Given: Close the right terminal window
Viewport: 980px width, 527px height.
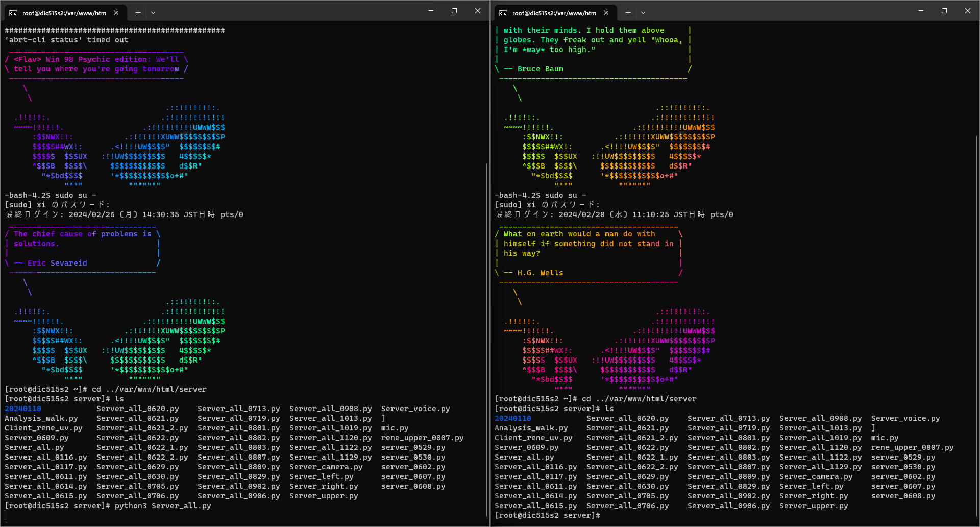Looking at the screenshot, I should [x=968, y=11].
